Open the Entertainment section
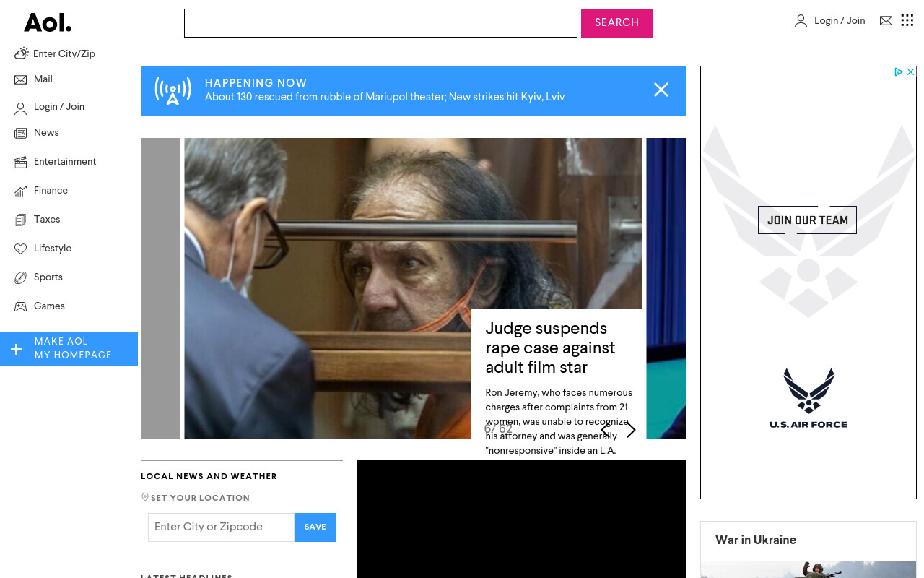924x578 pixels. (x=65, y=161)
